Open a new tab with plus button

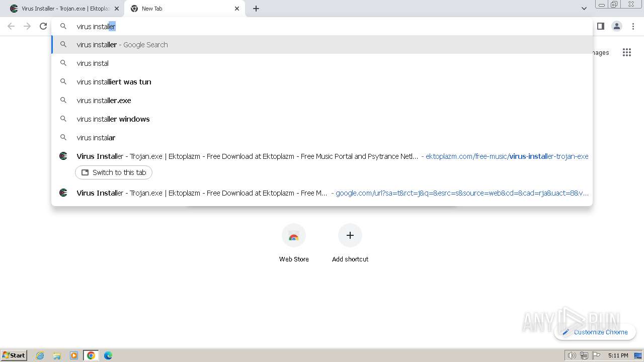point(256,9)
